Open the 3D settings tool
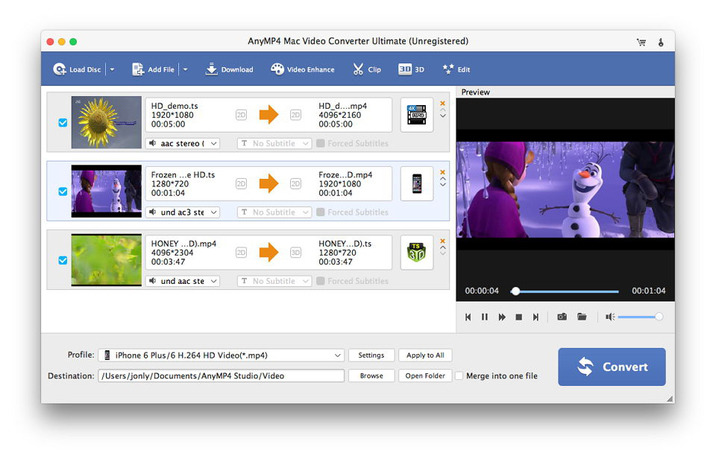The image size is (716, 459). [411, 69]
